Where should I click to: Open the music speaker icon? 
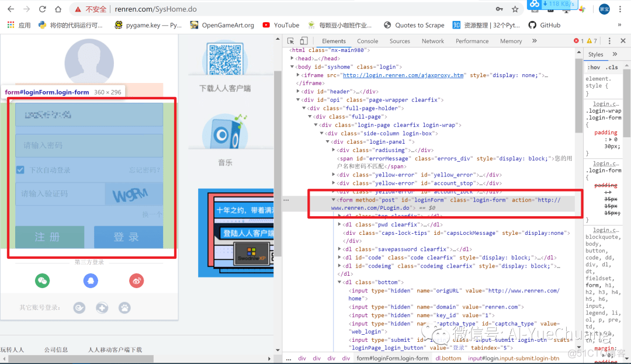(225, 131)
